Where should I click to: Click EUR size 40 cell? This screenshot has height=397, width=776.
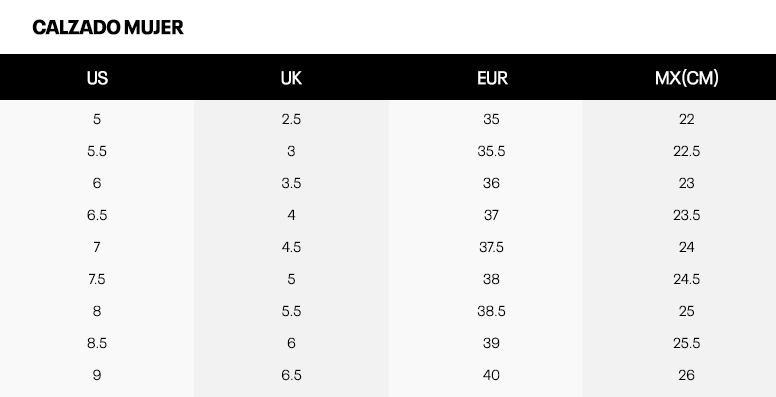[491, 375]
